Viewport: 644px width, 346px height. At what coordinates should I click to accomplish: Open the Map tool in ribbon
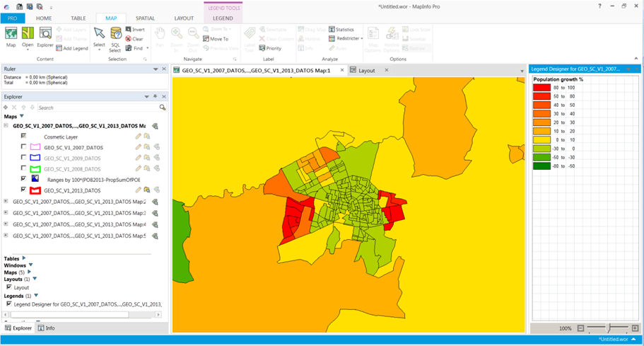(11, 37)
